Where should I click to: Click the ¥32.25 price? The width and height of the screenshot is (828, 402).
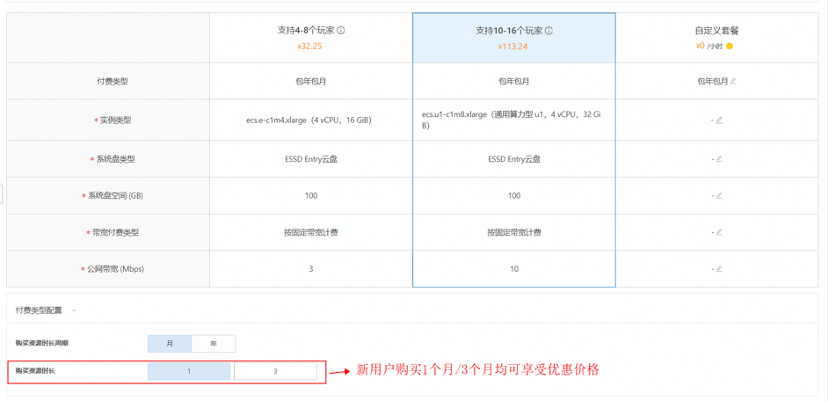tap(310, 46)
